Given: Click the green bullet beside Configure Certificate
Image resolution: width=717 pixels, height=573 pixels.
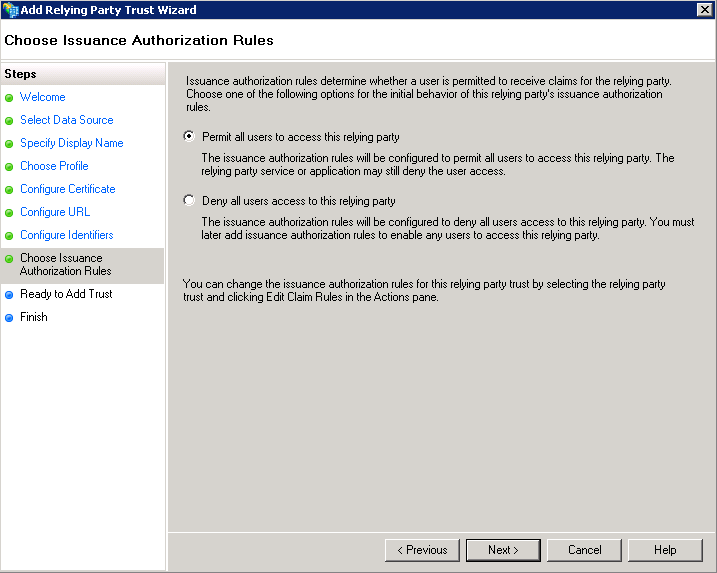Looking at the screenshot, I should click(9, 190).
